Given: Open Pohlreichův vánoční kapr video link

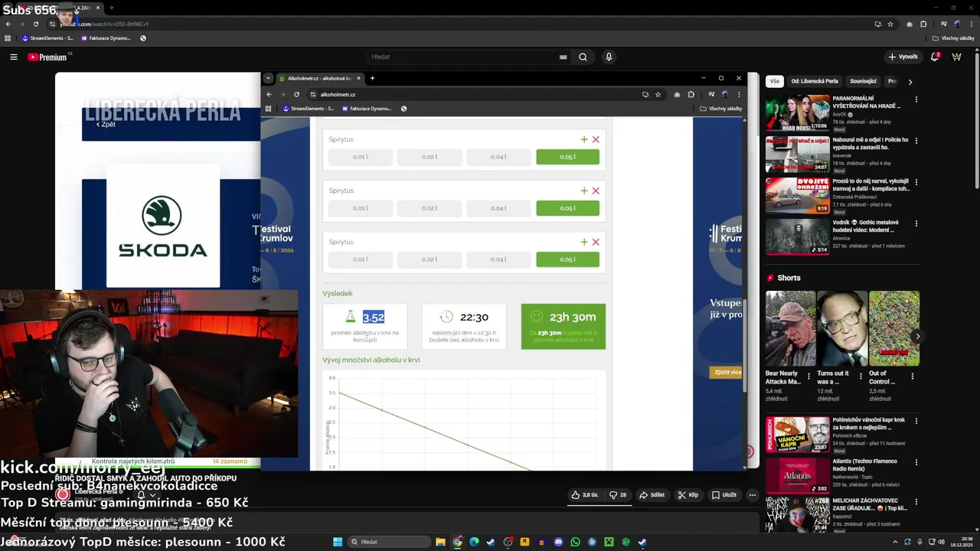Looking at the screenshot, I should click(869, 424).
